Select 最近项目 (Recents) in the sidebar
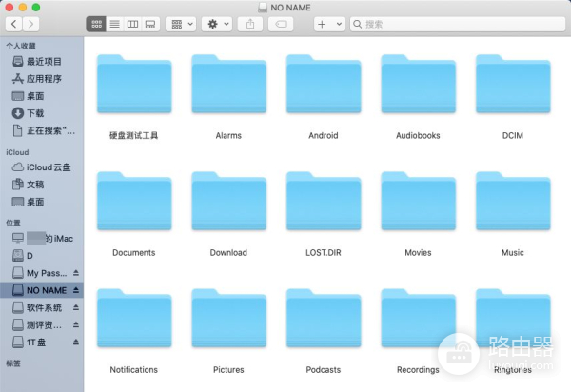 click(x=43, y=62)
